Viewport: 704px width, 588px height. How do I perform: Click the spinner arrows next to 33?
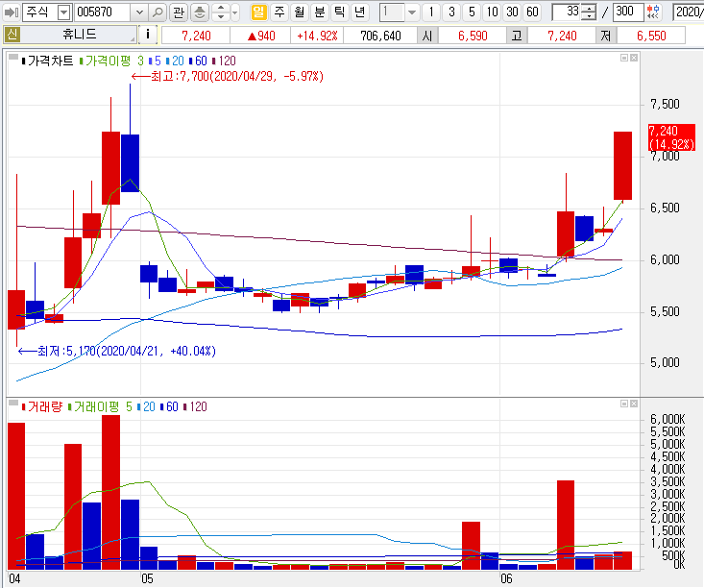[588, 12]
